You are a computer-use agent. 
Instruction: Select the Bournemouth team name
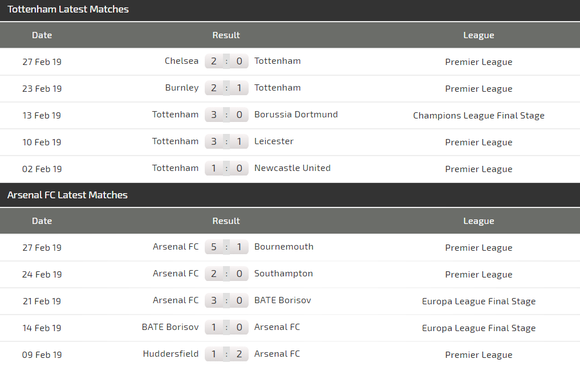pyautogui.click(x=284, y=247)
